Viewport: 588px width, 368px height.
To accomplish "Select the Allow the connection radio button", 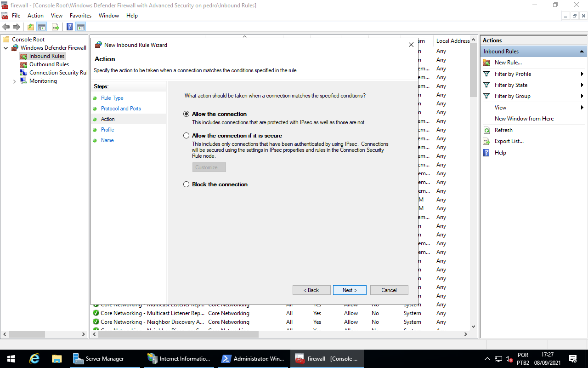I will [186, 114].
